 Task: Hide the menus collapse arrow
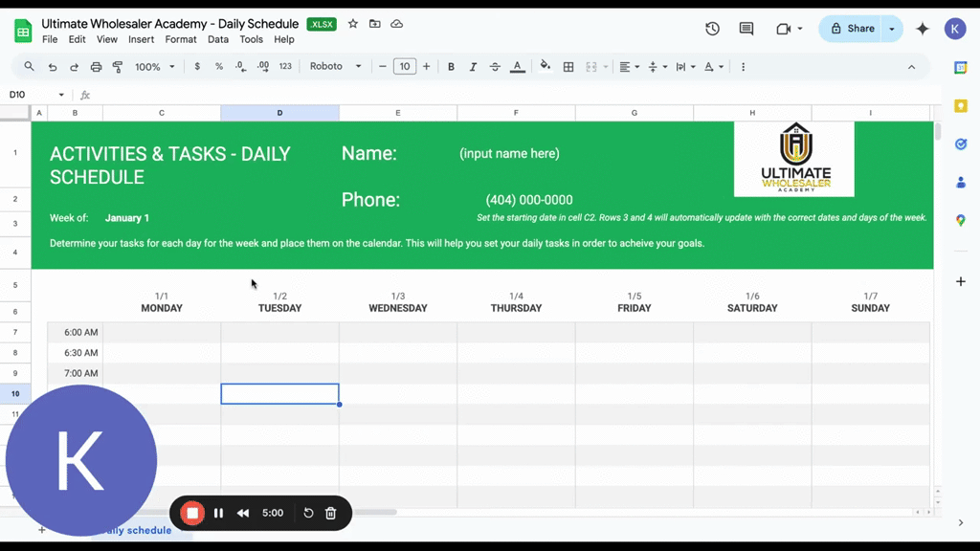(911, 67)
